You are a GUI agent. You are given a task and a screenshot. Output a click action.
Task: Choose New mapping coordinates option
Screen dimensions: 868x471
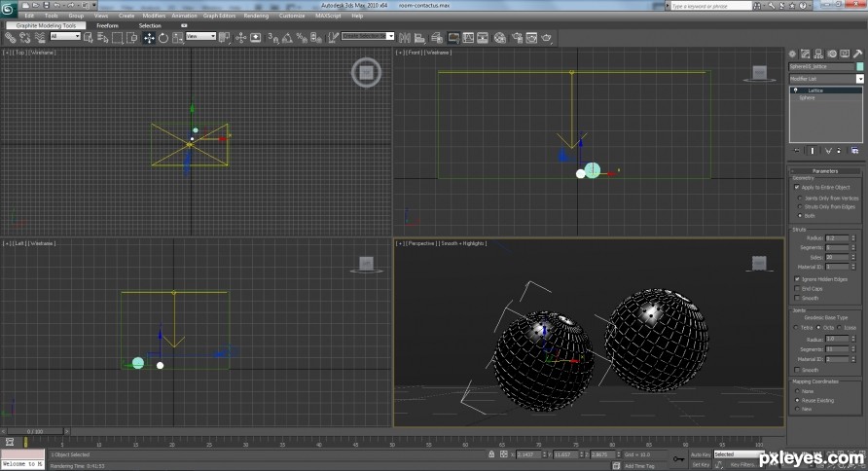797,409
